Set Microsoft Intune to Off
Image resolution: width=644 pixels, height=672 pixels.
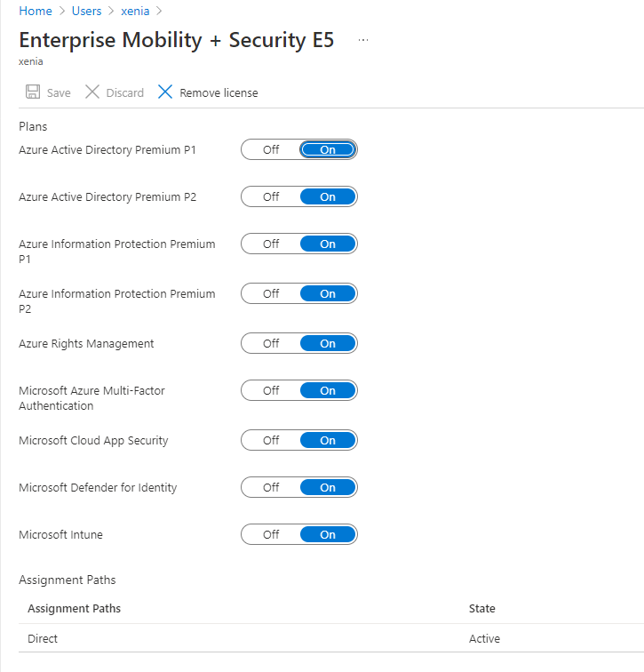click(271, 534)
